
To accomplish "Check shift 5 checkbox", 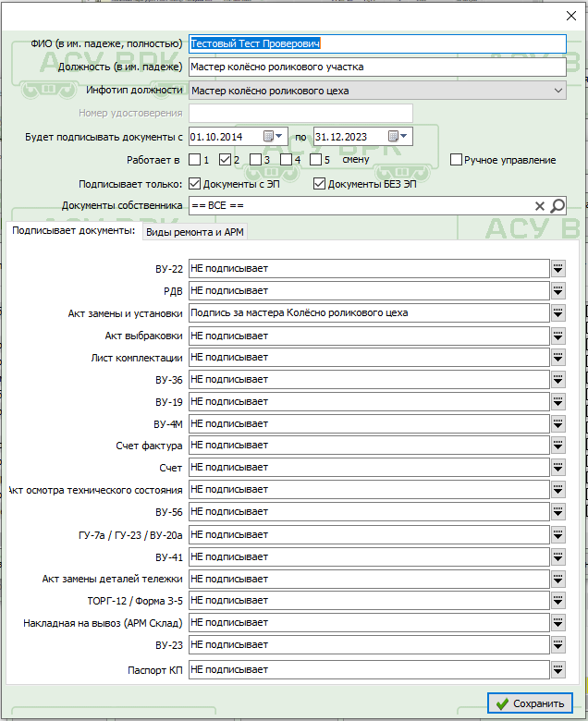I will coord(316,160).
